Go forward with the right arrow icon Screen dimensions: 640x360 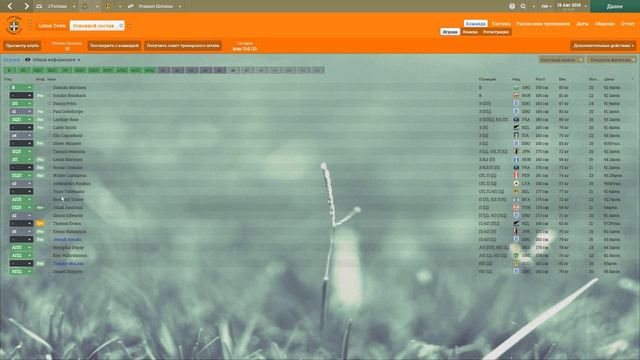pyautogui.click(x=26, y=6)
